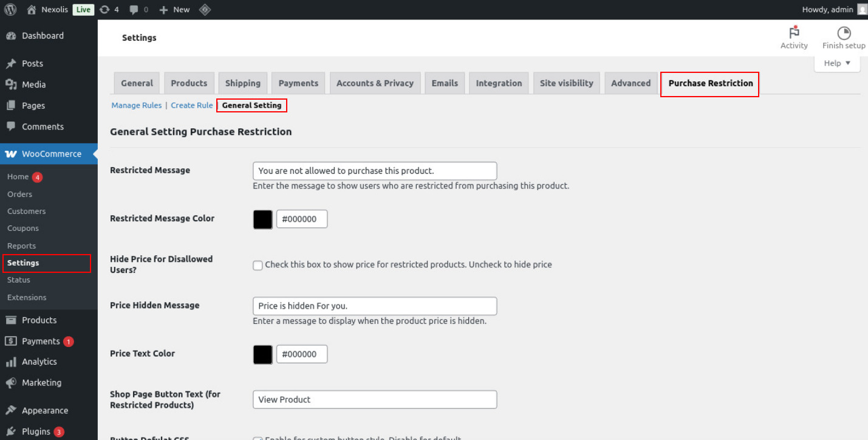Open the WooCommerce marketplace diamond icon

coord(205,9)
